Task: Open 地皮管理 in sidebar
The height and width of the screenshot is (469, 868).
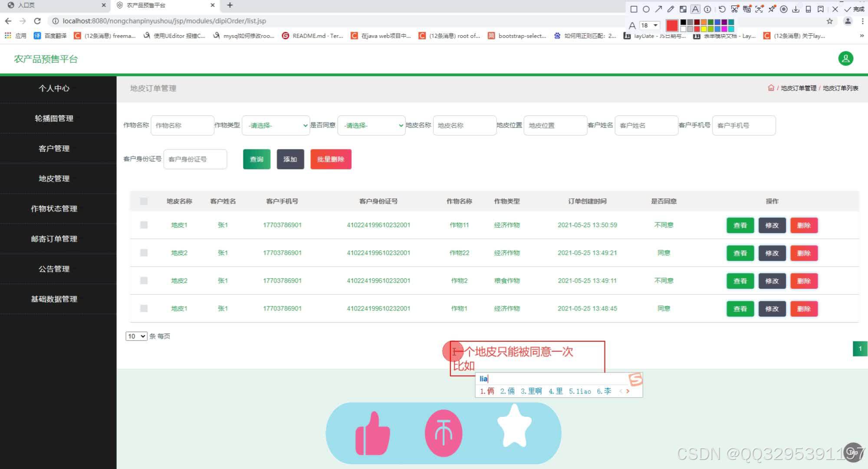Action: coord(54,178)
